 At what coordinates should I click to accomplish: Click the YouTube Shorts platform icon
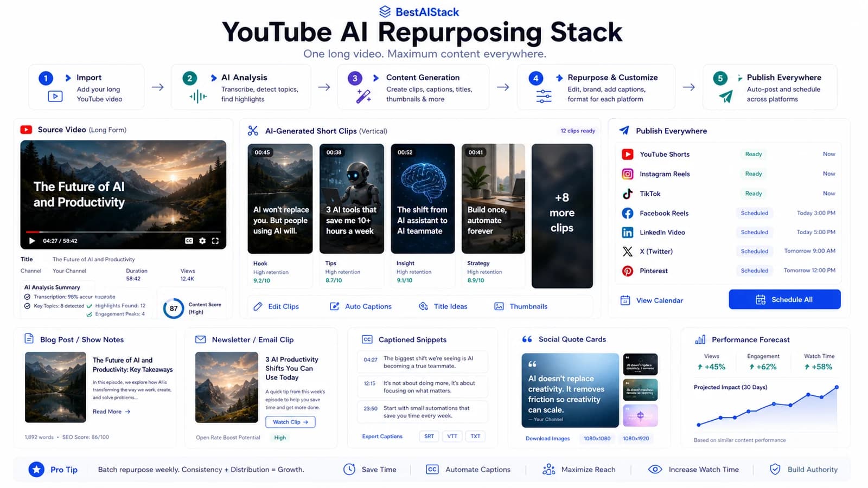(x=628, y=154)
